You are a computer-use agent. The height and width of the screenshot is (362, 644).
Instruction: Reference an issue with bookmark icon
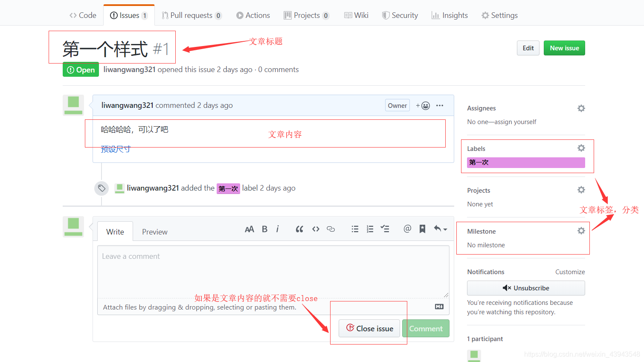click(422, 229)
